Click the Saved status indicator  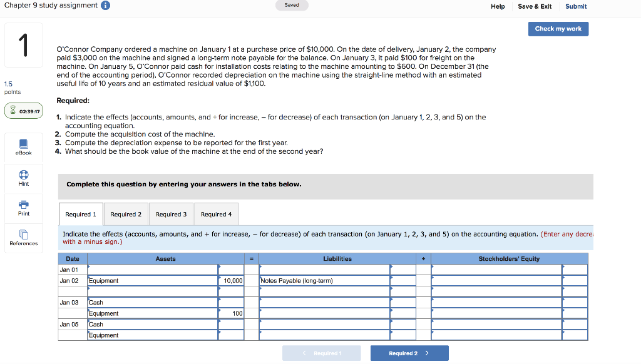292,6
